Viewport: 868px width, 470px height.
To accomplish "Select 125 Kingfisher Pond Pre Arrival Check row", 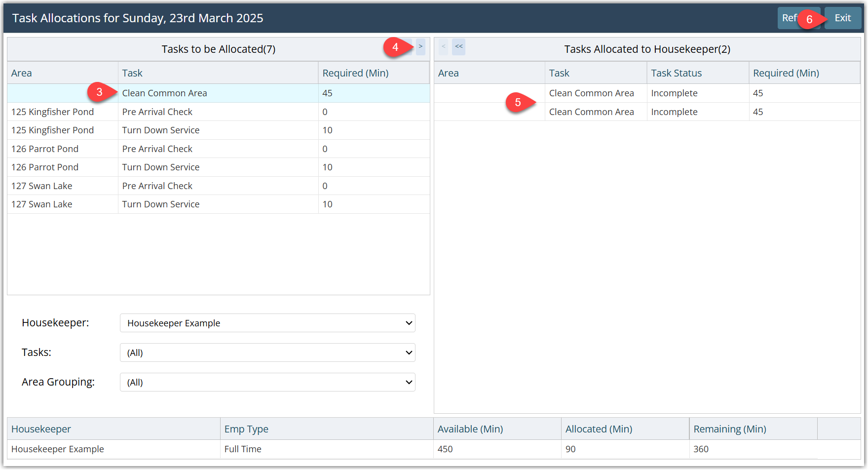I will pyautogui.click(x=218, y=112).
